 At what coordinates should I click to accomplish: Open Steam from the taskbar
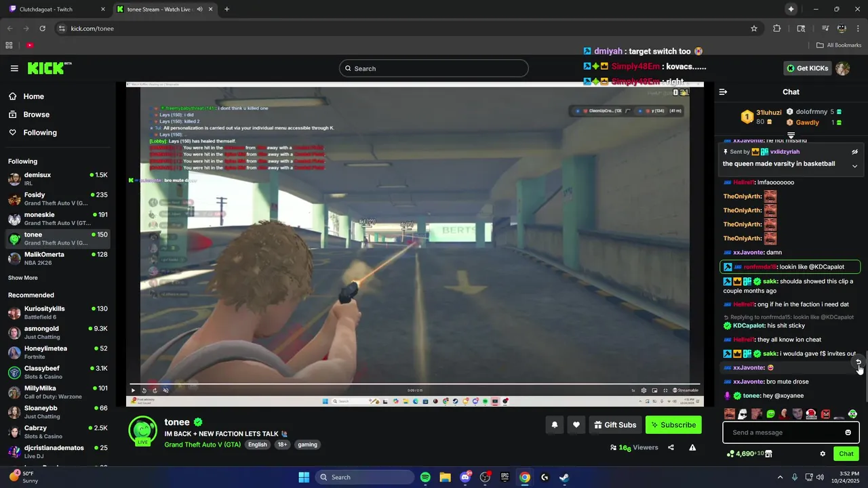coord(564,477)
